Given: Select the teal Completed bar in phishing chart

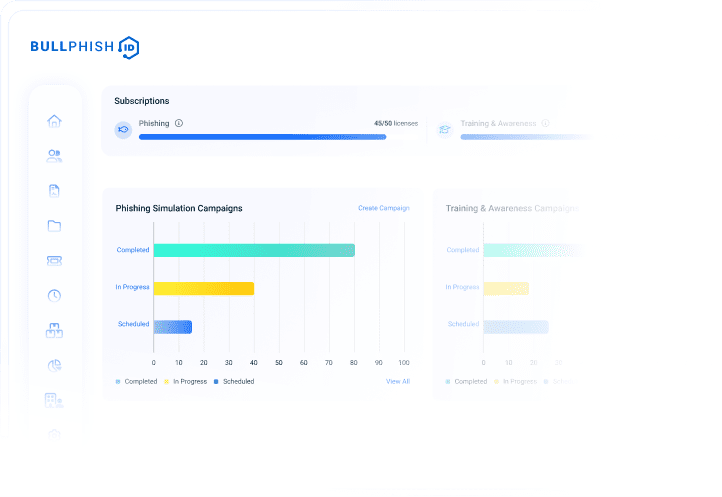Looking at the screenshot, I should (x=253, y=250).
